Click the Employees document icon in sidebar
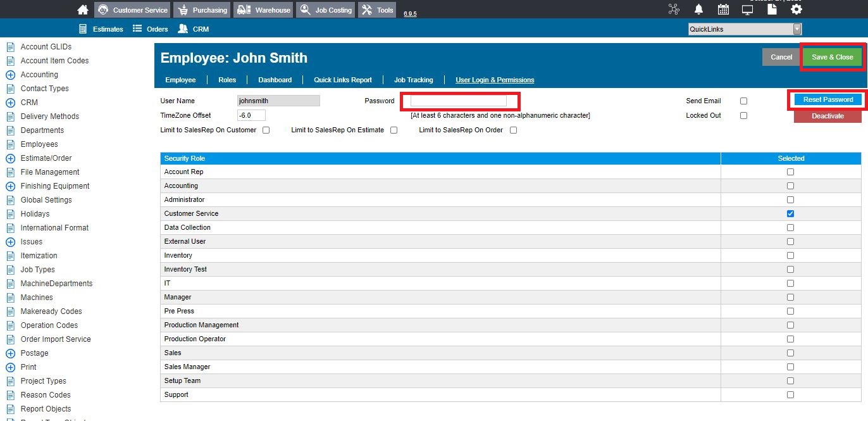 (x=10, y=144)
